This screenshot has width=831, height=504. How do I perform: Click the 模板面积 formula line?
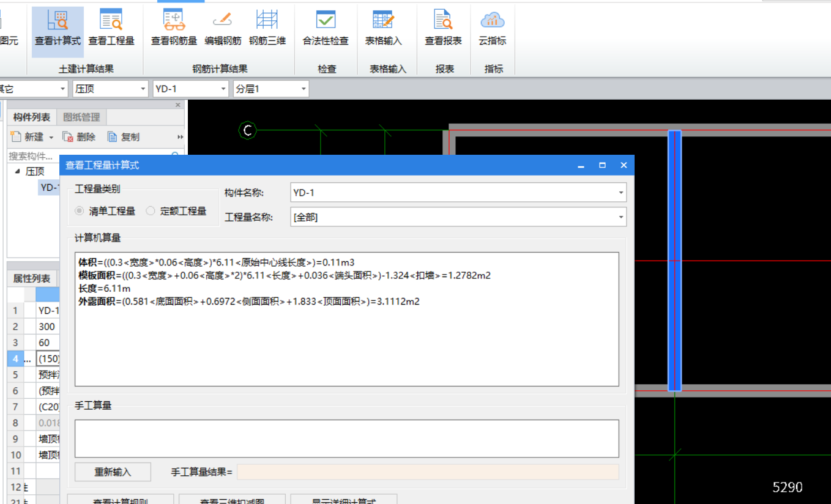point(285,275)
